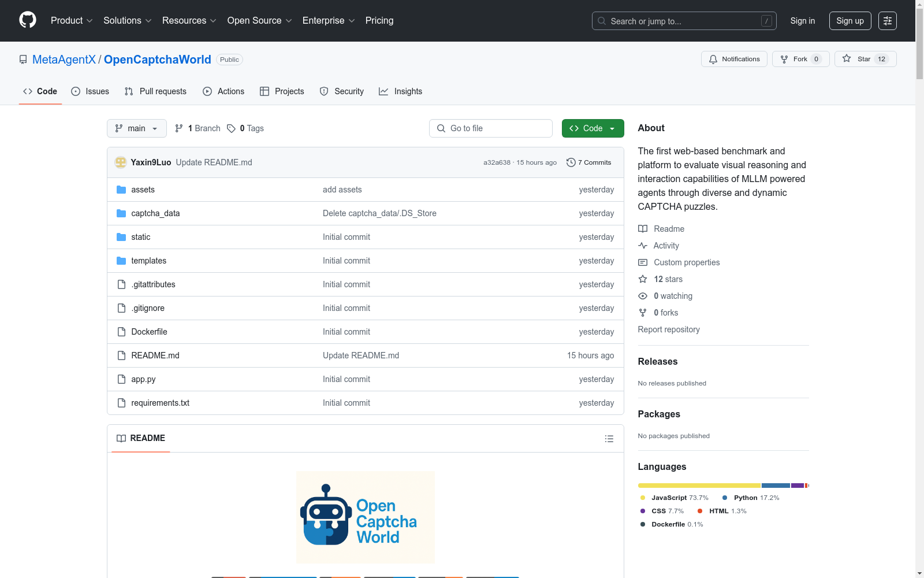Switch to the Insights tab
The width and height of the screenshot is (924, 578).
coord(400,91)
